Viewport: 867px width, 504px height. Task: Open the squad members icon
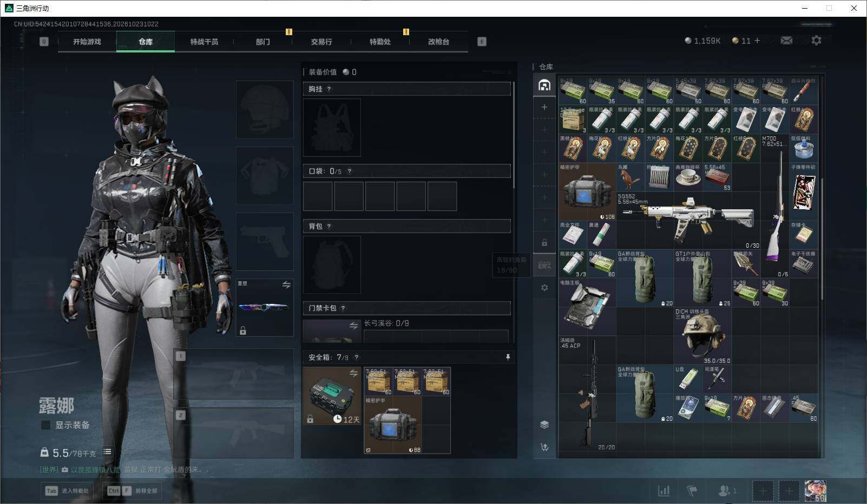pyautogui.click(x=727, y=490)
